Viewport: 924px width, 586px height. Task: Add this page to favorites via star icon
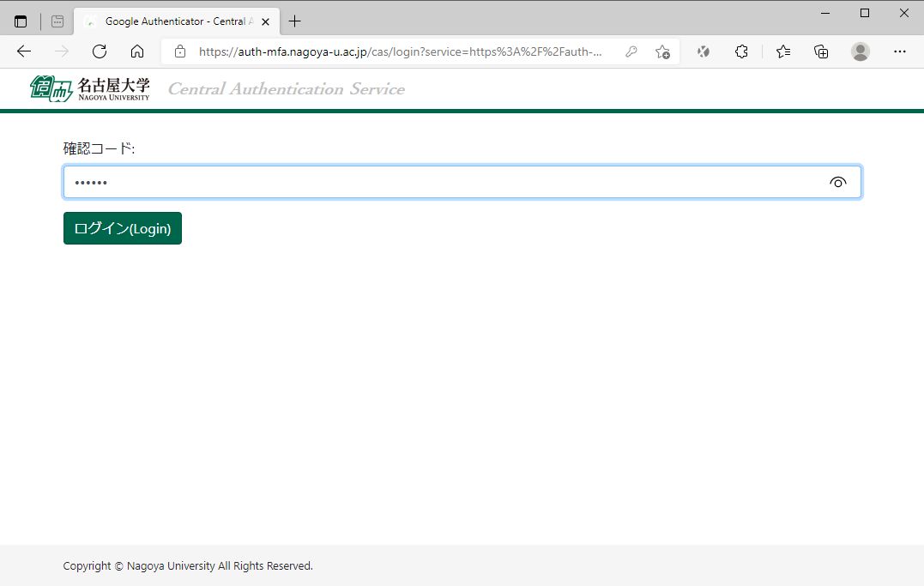pyautogui.click(x=662, y=51)
